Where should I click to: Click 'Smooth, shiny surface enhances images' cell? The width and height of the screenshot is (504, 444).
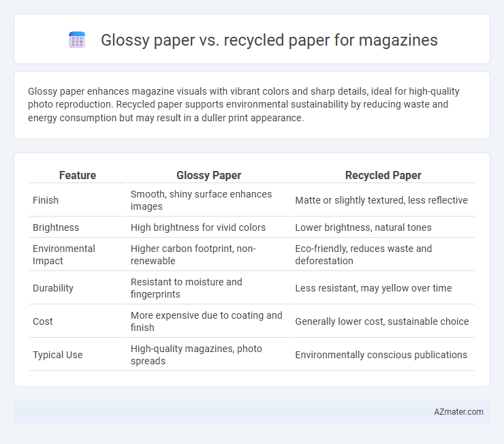click(208, 200)
